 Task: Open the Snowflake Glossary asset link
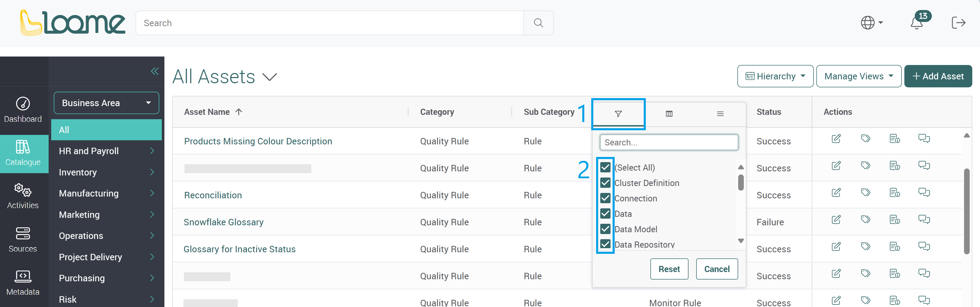[224, 222]
